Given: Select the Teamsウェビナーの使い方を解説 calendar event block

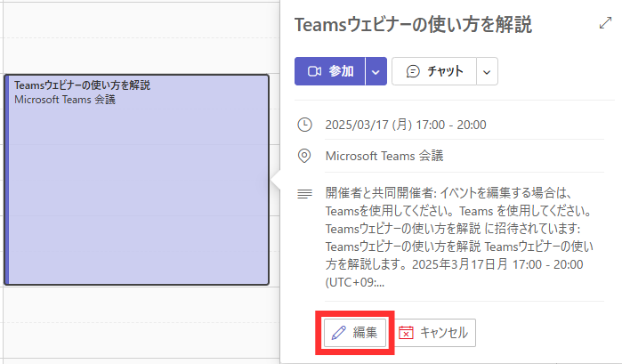Looking at the screenshot, I should [136, 180].
